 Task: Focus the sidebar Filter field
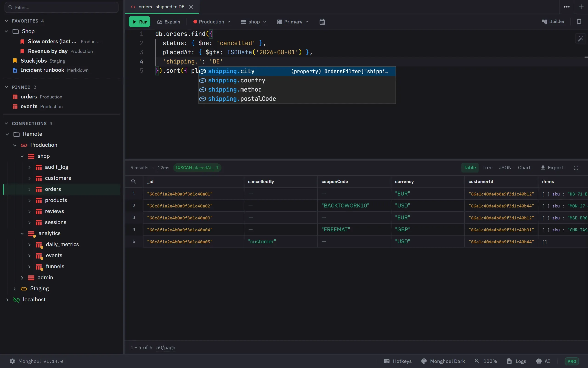coord(62,8)
